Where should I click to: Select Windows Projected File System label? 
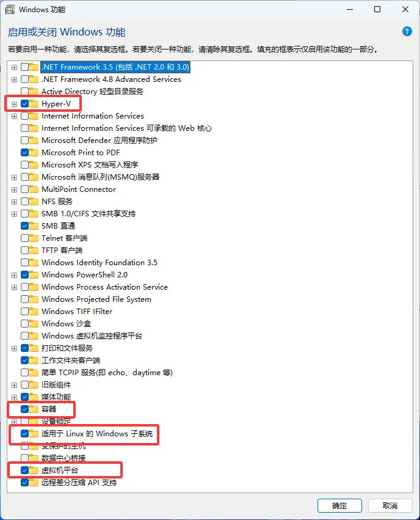tap(96, 299)
